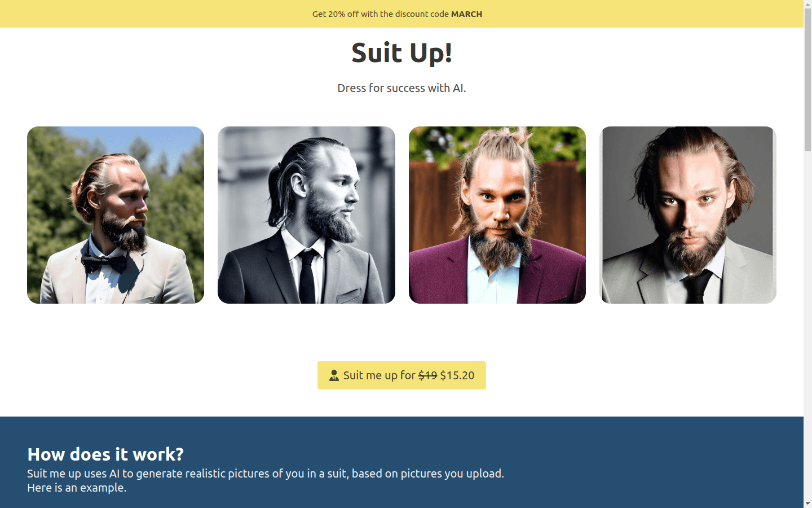This screenshot has height=508, width=812.
Task: Click the MARCH discount code text
Action: click(x=466, y=14)
